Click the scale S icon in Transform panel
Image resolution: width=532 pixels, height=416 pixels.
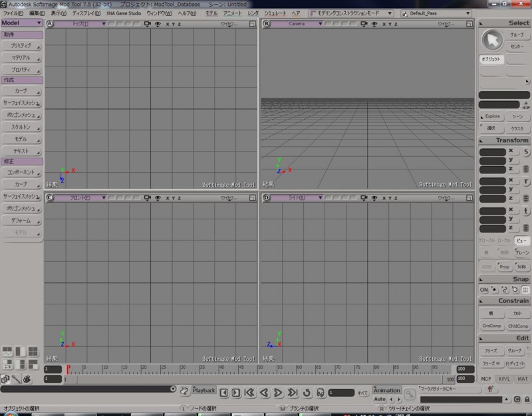point(526,152)
